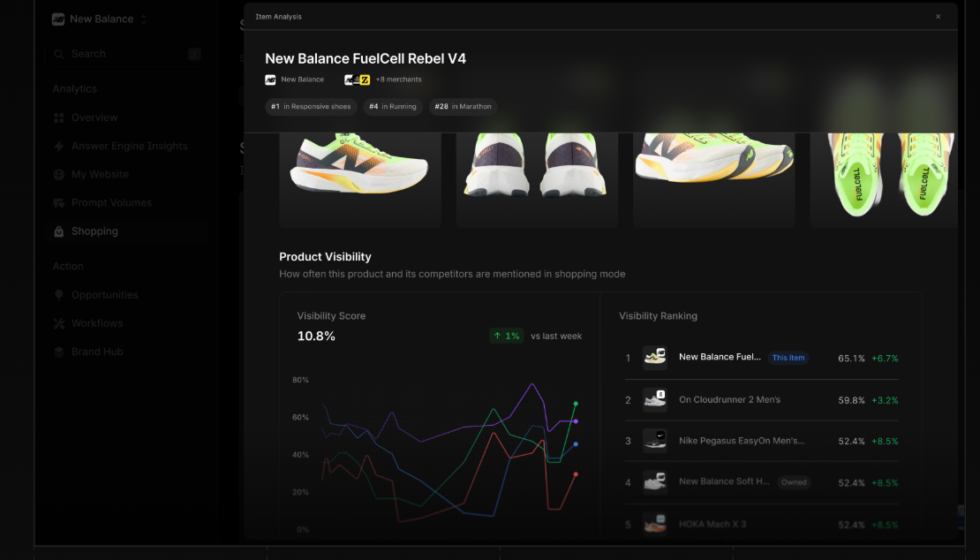Expand the merchants list via +8 merchants
Screen dimensions: 980x560
click(x=392, y=79)
